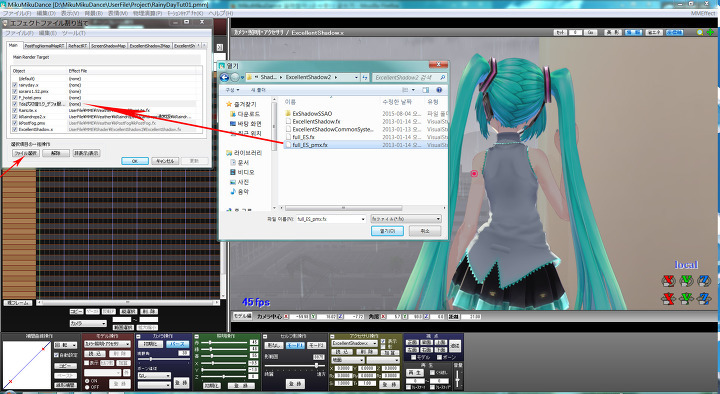This screenshot has width=720, height=394.
Task: Open the Favorites (즐겨찾기) star entry
Action: point(242,105)
